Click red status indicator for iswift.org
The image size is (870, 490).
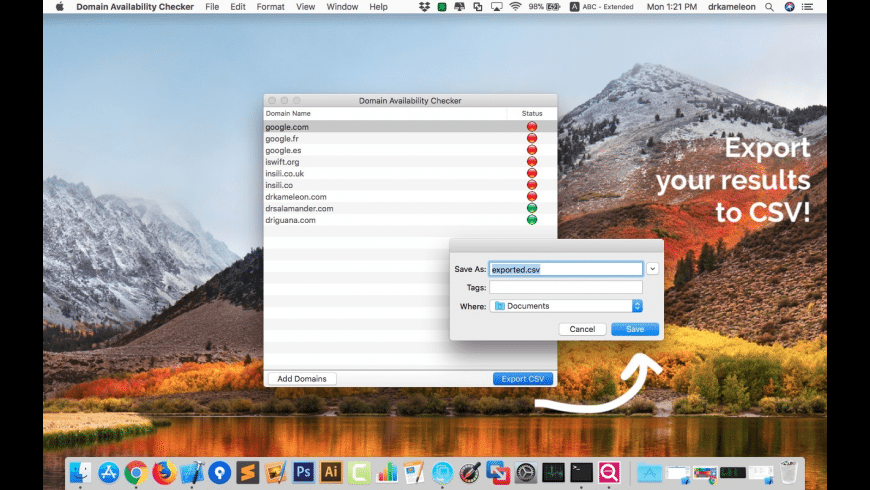point(532,161)
